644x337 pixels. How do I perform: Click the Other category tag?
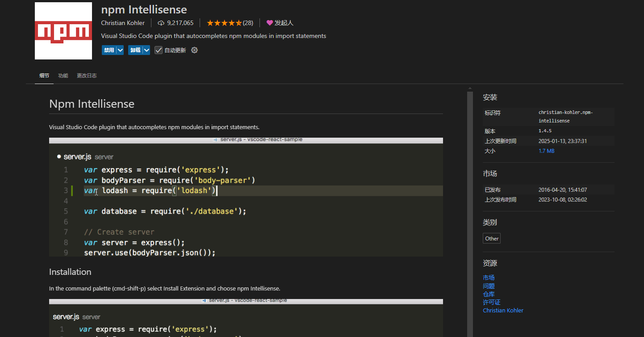click(492, 238)
